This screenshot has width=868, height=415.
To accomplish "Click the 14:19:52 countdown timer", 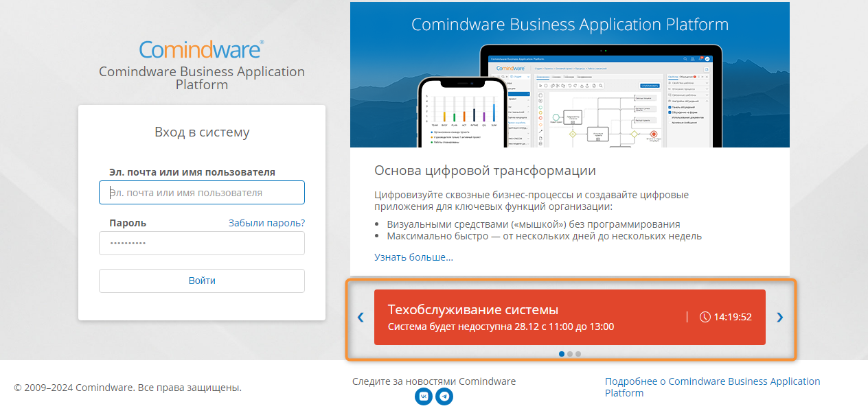I will (733, 317).
